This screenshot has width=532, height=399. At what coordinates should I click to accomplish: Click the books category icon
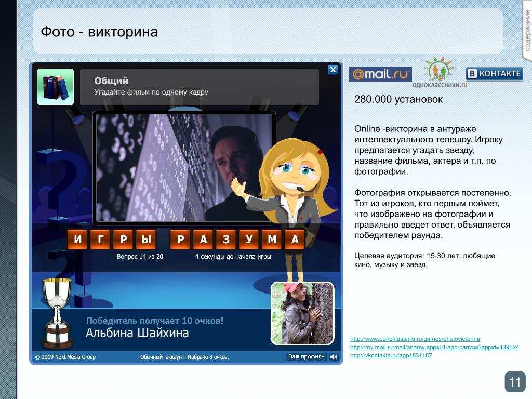55,87
